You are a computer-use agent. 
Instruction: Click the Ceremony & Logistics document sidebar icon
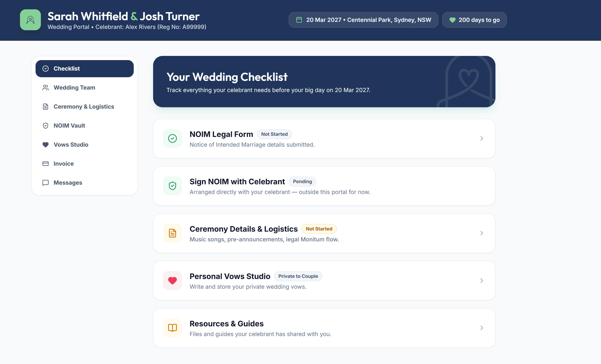[x=46, y=107]
